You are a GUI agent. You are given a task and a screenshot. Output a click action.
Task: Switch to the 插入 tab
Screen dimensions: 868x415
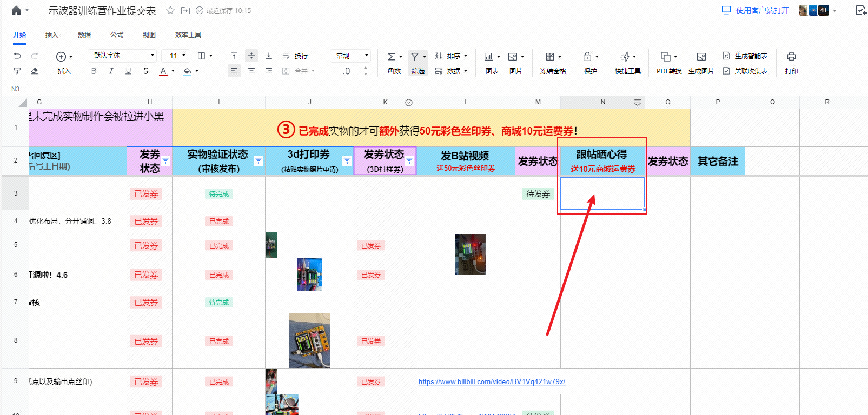click(x=52, y=35)
